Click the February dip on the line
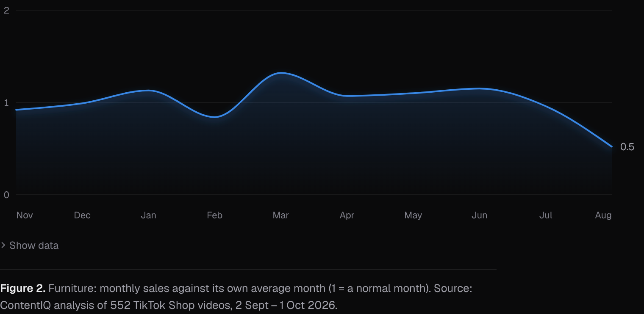 [215, 117]
